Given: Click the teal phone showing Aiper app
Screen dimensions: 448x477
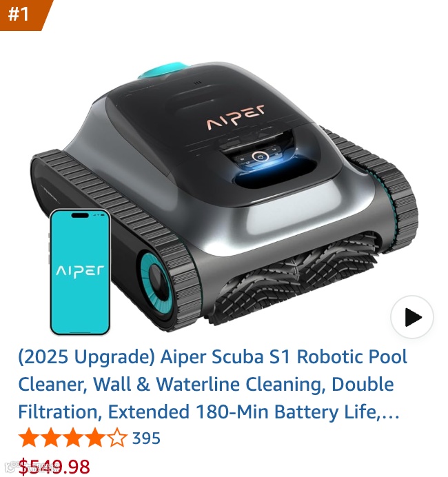Looking at the screenshot, I should (80, 272).
